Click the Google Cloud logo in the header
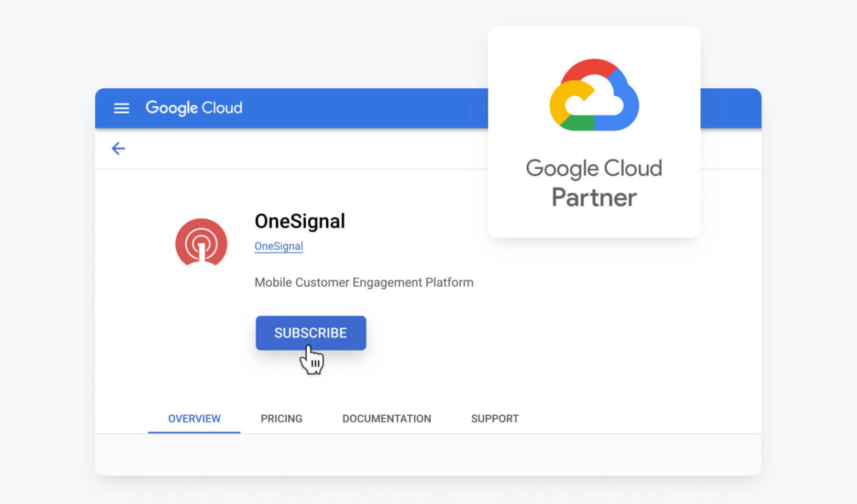 [x=194, y=107]
